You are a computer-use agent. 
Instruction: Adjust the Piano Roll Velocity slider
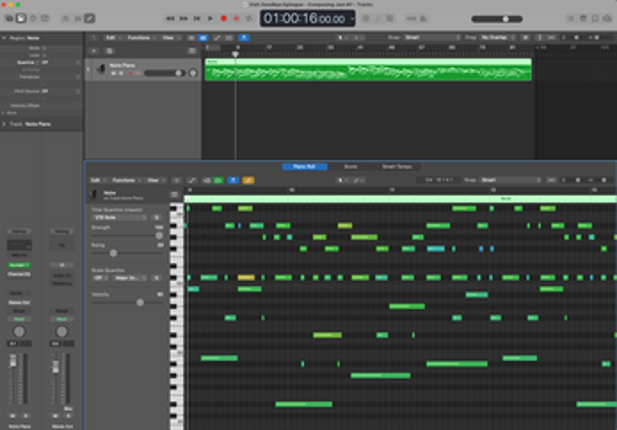coord(140,301)
